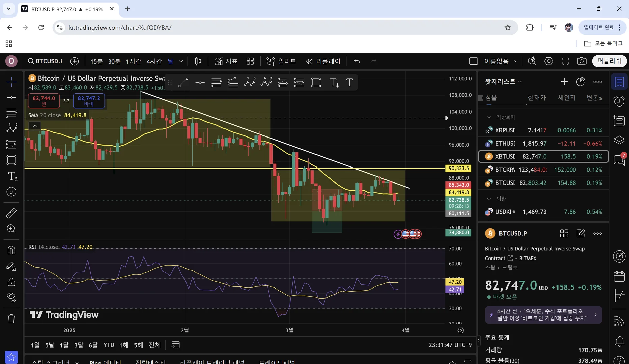This screenshot has height=364, width=629.
Task: Pick horizontal line in floating toolbar
Action: click(200, 82)
